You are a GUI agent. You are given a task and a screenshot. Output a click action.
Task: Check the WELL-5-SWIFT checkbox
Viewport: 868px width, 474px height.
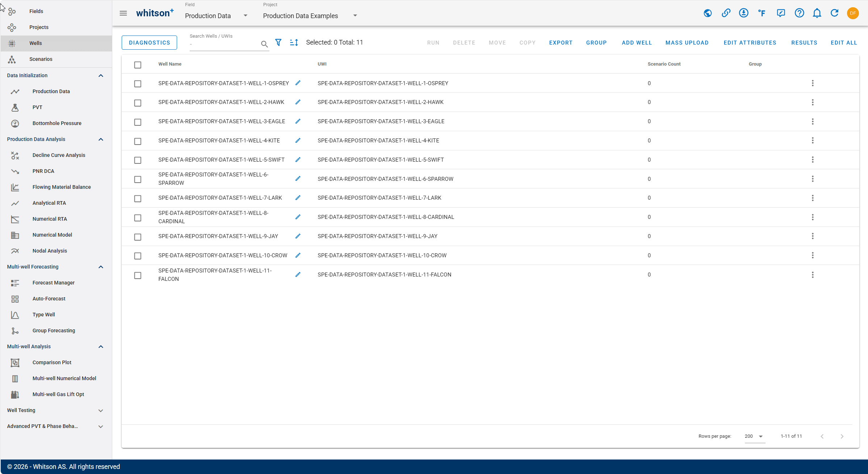138,160
